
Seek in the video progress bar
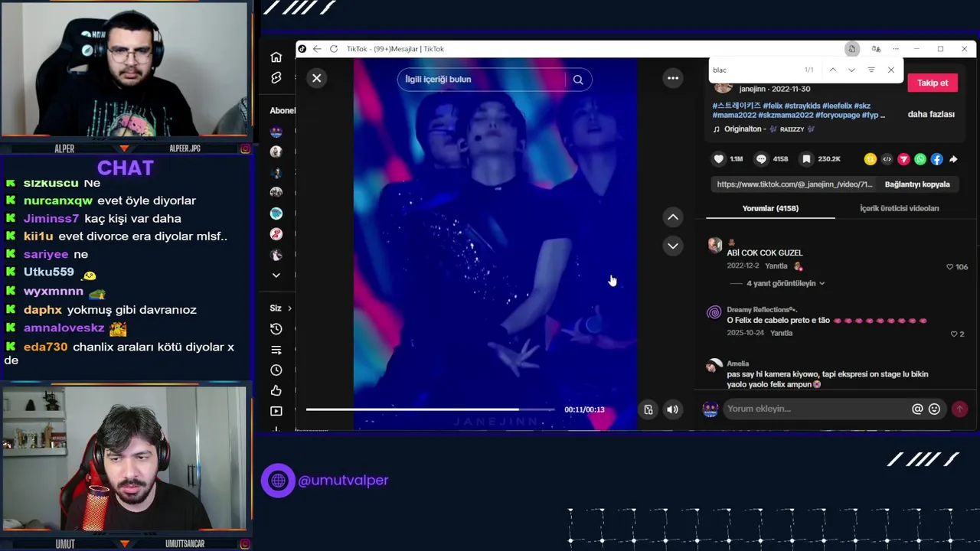[430, 409]
